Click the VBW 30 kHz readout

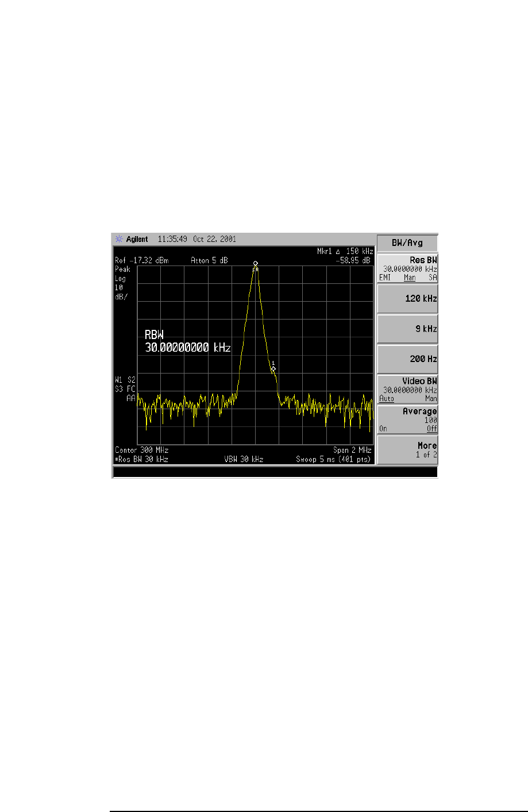click(x=244, y=459)
